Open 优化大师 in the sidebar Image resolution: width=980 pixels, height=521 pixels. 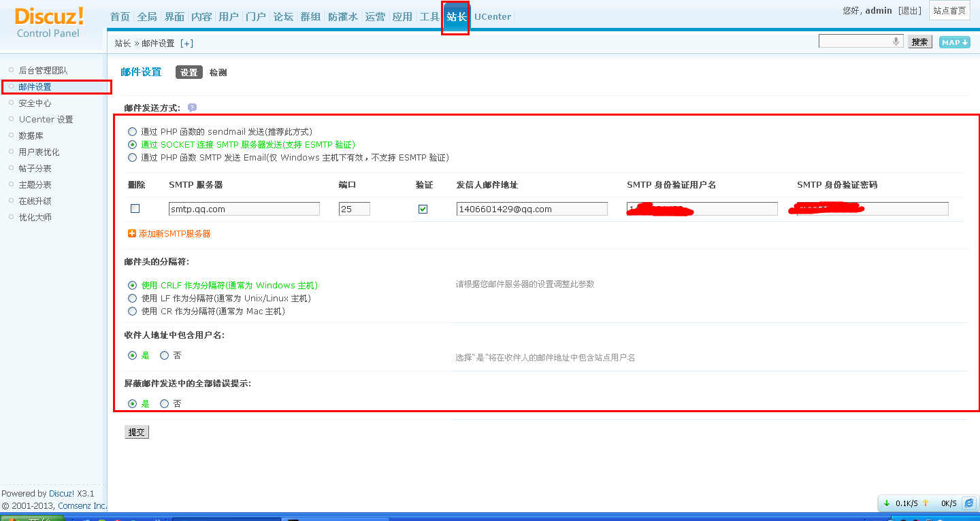pyautogui.click(x=35, y=218)
